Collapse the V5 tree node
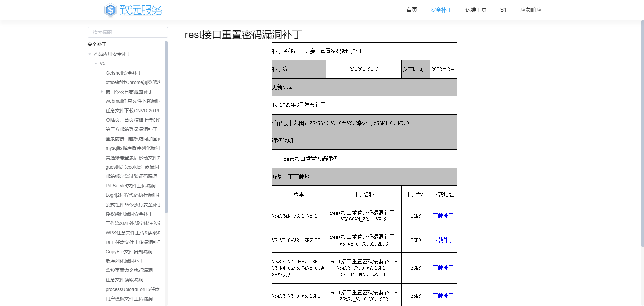644x306 pixels. click(x=96, y=63)
